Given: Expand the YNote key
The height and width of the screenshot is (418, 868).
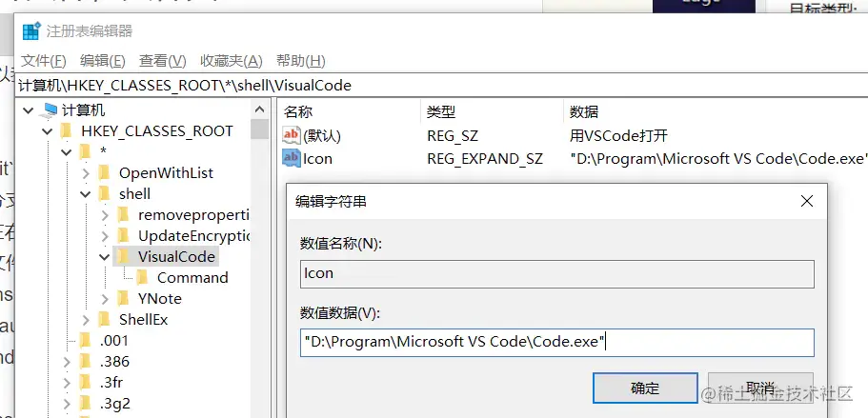Looking at the screenshot, I should tap(105, 299).
